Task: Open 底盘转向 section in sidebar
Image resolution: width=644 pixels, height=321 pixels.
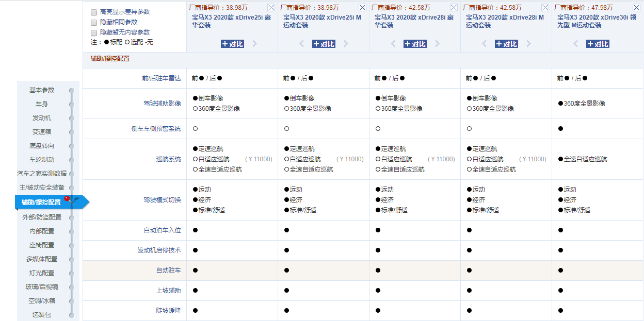Action: (x=42, y=146)
